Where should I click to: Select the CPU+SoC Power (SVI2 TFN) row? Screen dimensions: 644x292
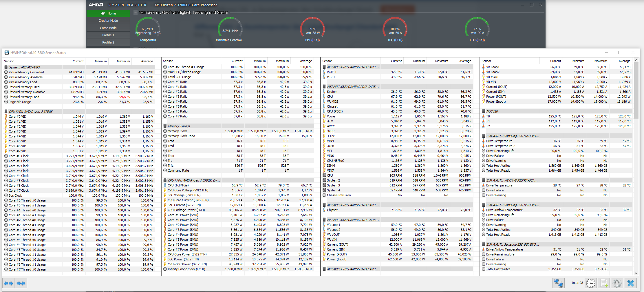[x=238, y=264]
